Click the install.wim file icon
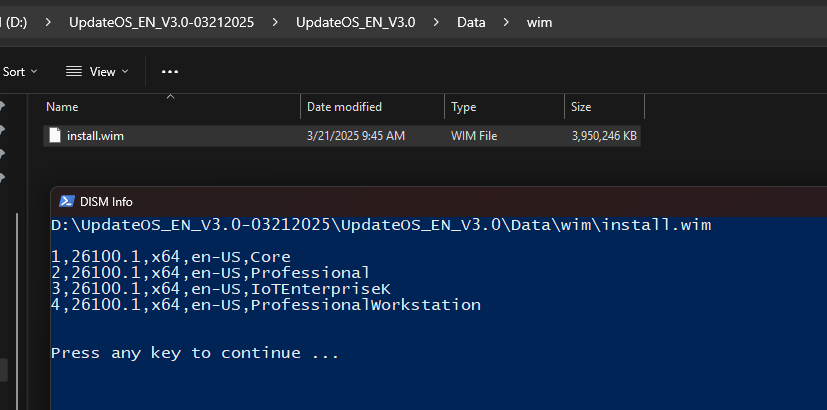 55,136
